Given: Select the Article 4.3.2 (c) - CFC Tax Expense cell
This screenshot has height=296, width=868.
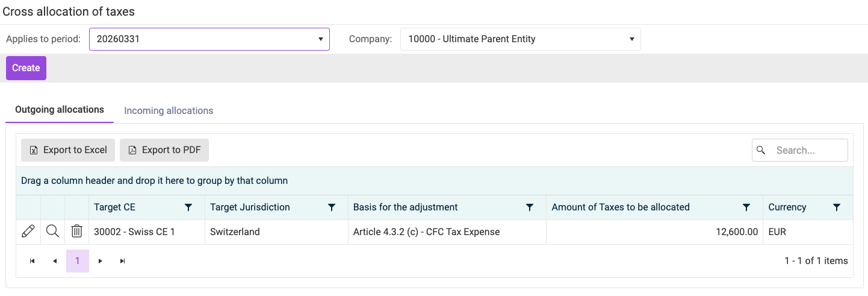Looking at the screenshot, I should [x=447, y=232].
